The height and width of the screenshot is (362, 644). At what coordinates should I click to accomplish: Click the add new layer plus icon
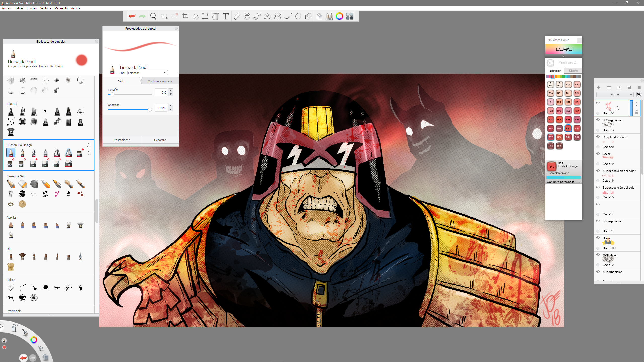click(x=599, y=87)
